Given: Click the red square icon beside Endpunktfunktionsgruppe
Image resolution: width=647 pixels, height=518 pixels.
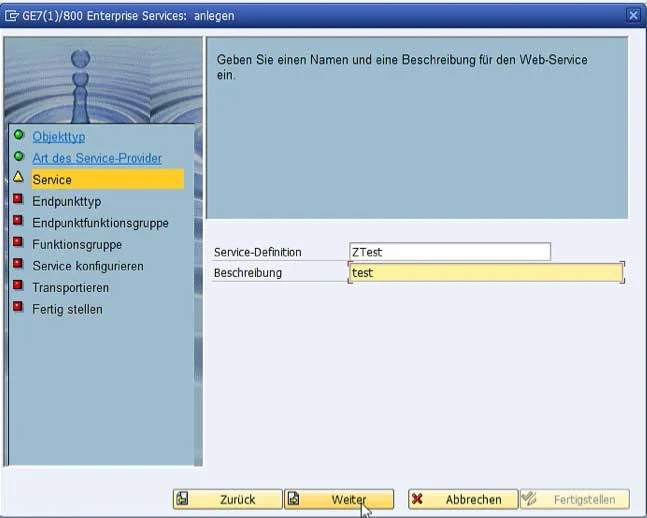Looking at the screenshot, I should (18, 222).
